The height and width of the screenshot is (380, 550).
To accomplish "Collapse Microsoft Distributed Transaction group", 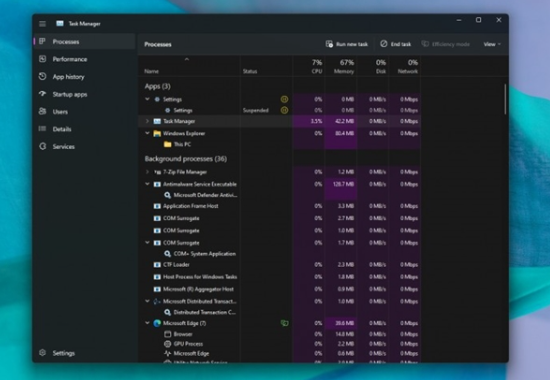I will 147,301.
